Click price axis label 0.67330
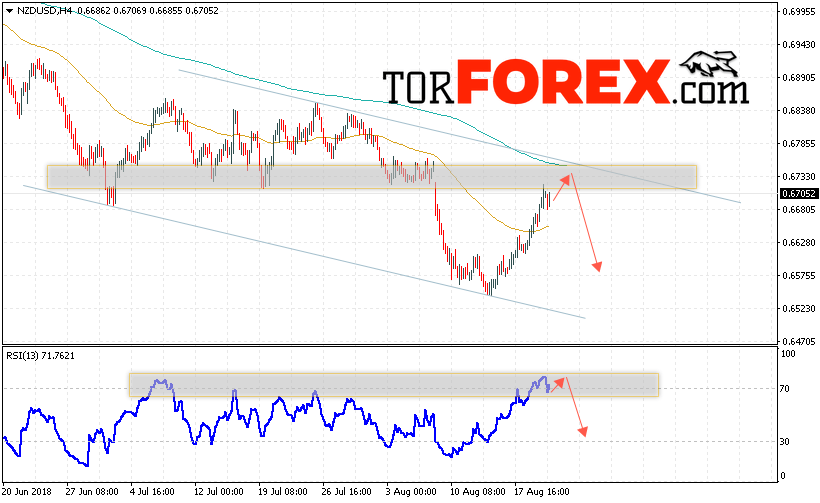The height and width of the screenshot is (503, 820). pos(799,176)
